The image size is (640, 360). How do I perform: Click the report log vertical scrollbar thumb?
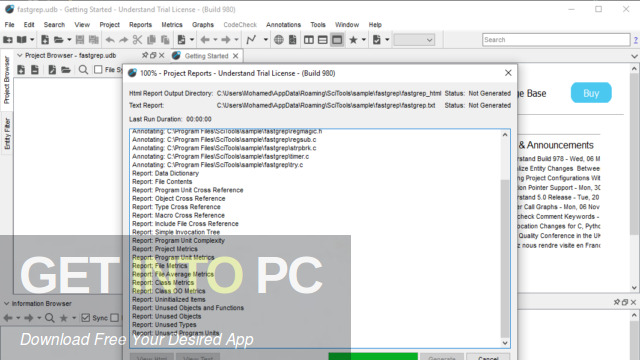[x=505, y=258]
